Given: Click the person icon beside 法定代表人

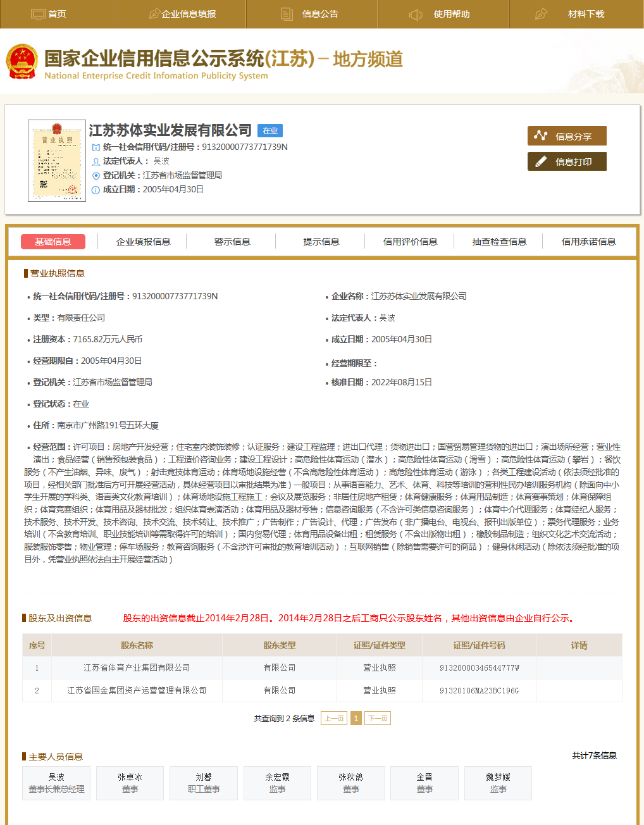Looking at the screenshot, I should (96, 161).
